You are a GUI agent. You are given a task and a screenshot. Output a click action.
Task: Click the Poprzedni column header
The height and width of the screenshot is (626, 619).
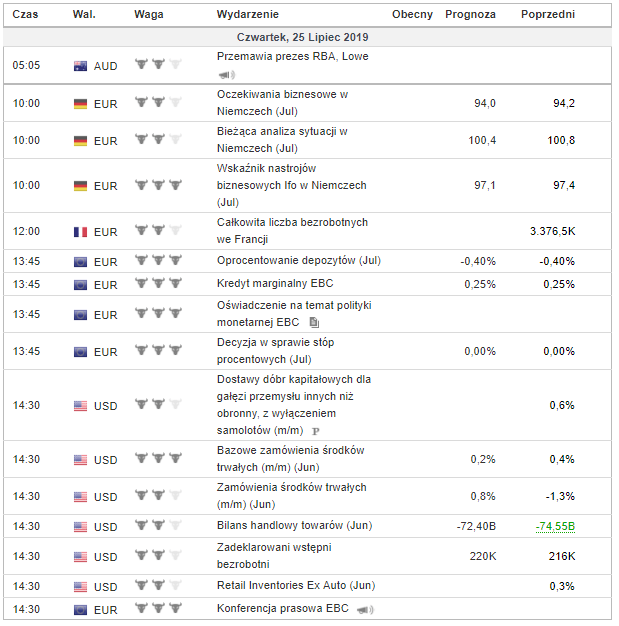tap(548, 15)
